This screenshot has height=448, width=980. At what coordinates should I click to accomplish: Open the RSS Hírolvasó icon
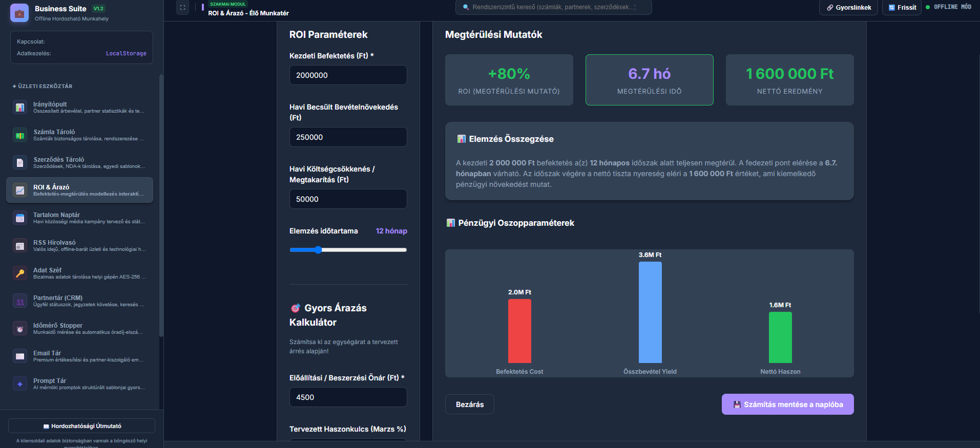click(20, 246)
